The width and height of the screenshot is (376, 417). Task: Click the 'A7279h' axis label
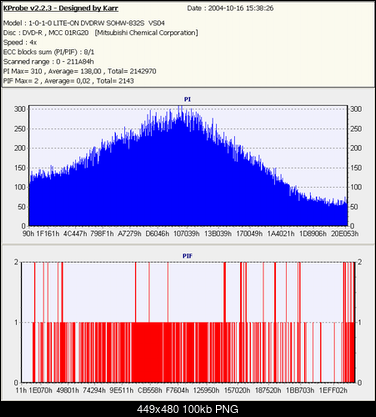pos(130,234)
